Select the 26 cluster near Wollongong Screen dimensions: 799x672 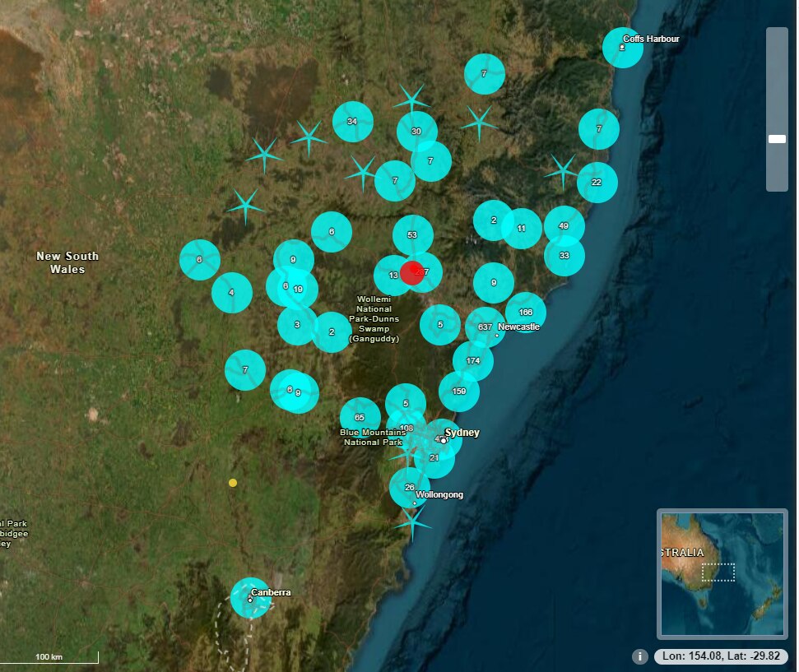(x=409, y=487)
